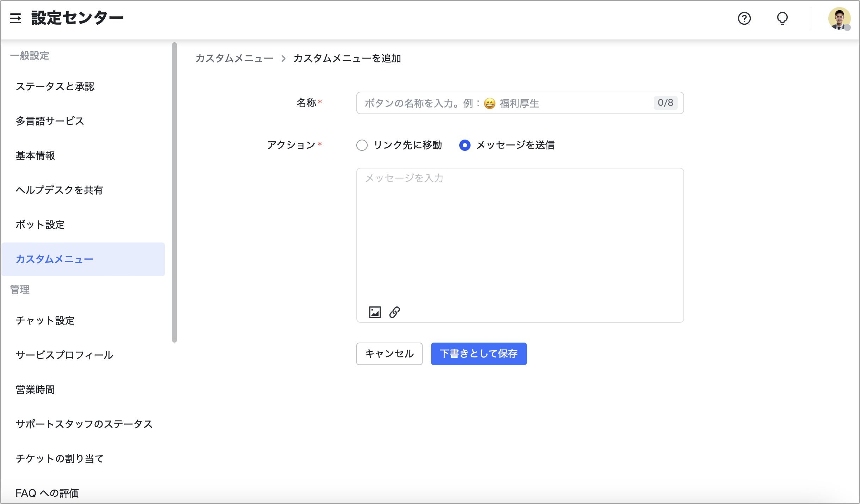The width and height of the screenshot is (860, 504).
Task: Click the sidebar vertical scrollbar
Action: point(174,192)
